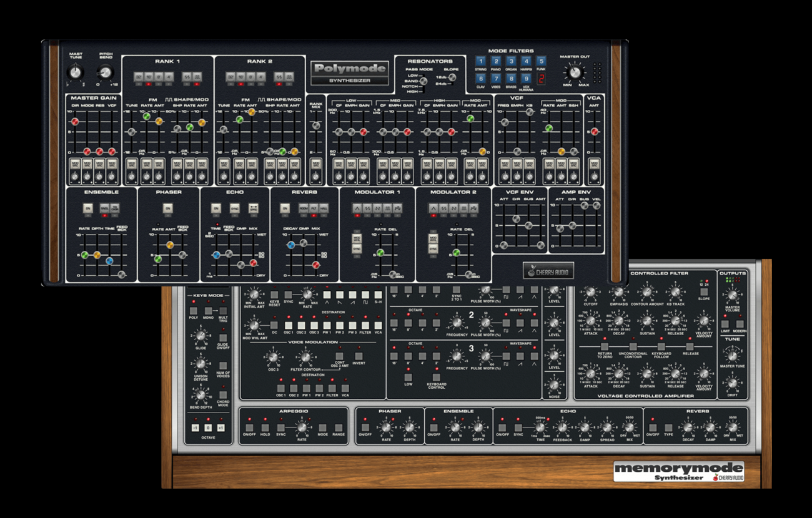Select POLY keyboard mode in Memorymode
Image resolution: width=812 pixels, height=518 pixels.
(x=194, y=310)
